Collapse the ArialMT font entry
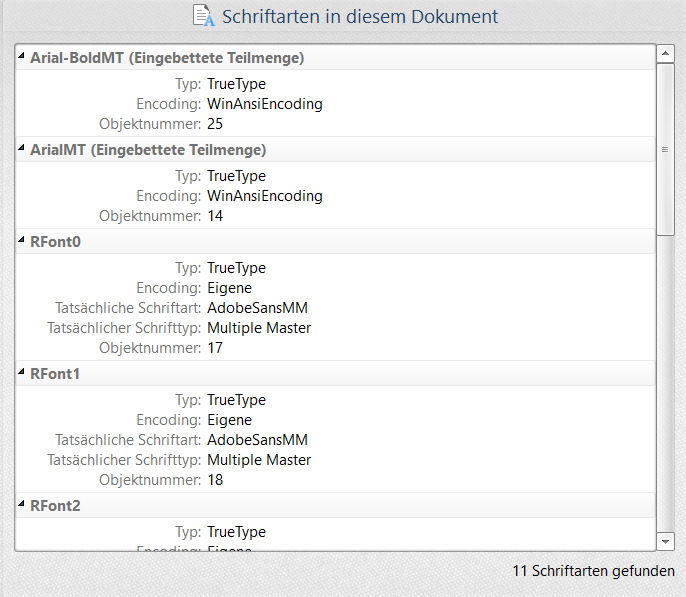 [21, 147]
